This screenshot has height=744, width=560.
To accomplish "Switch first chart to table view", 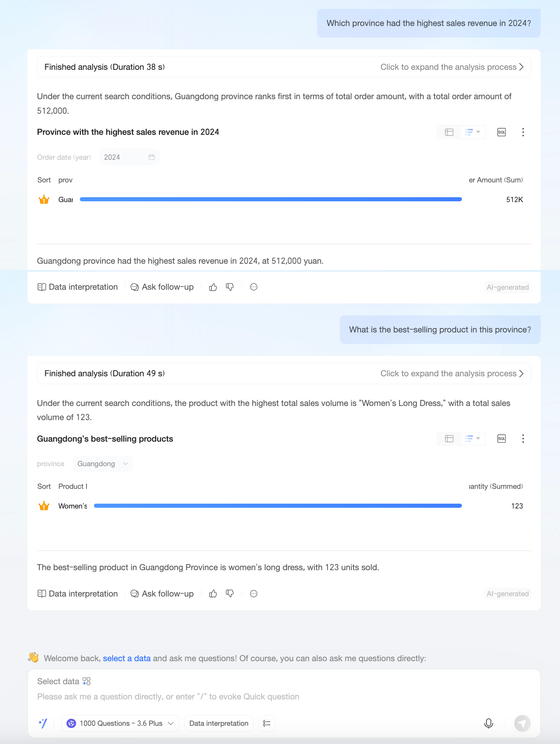I will (x=449, y=132).
